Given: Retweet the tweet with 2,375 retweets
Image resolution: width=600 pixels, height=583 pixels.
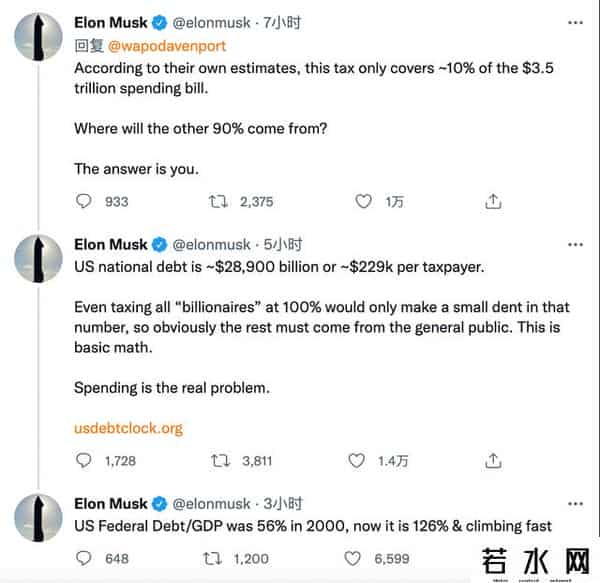Looking at the screenshot, I should coord(218,201).
